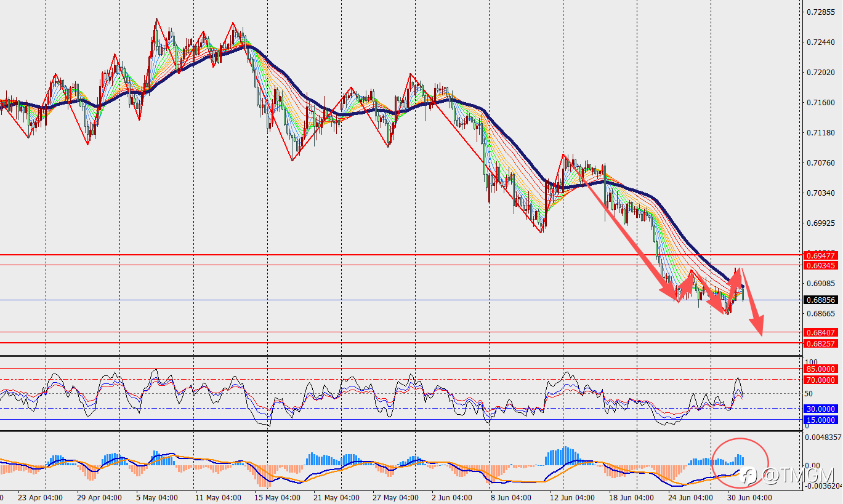The width and height of the screenshot is (843, 504).
Task: Click the 18 Jun 04:00 time label
Action: pos(632,497)
